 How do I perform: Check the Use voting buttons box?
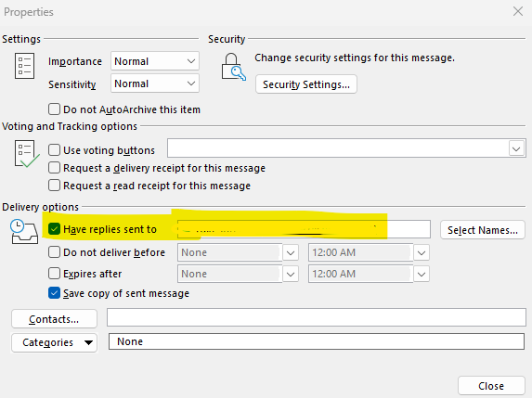(x=54, y=150)
